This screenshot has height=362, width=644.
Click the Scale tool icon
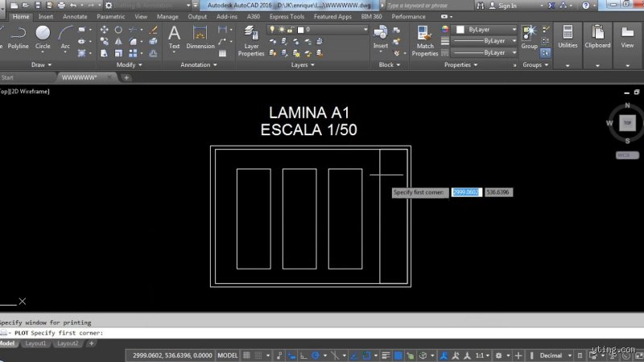click(118, 53)
